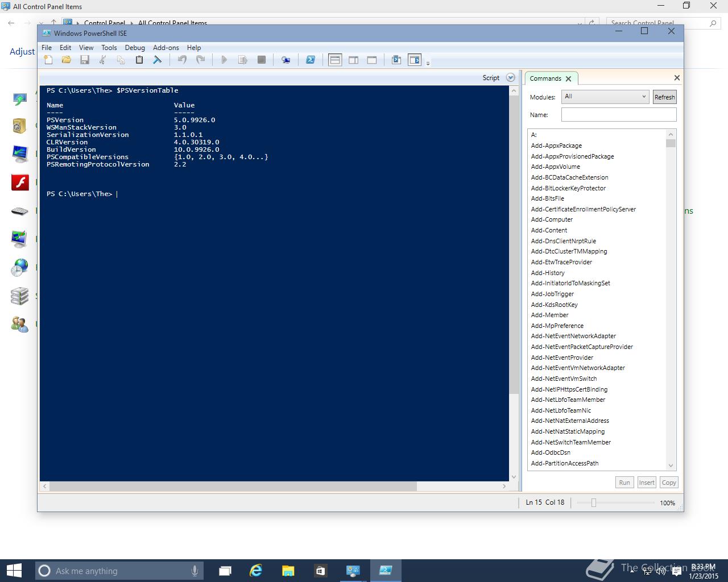The height and width of the screenshot is (582, 728).
Task: Show script pane on the right layout
Action: click(354, 60)
